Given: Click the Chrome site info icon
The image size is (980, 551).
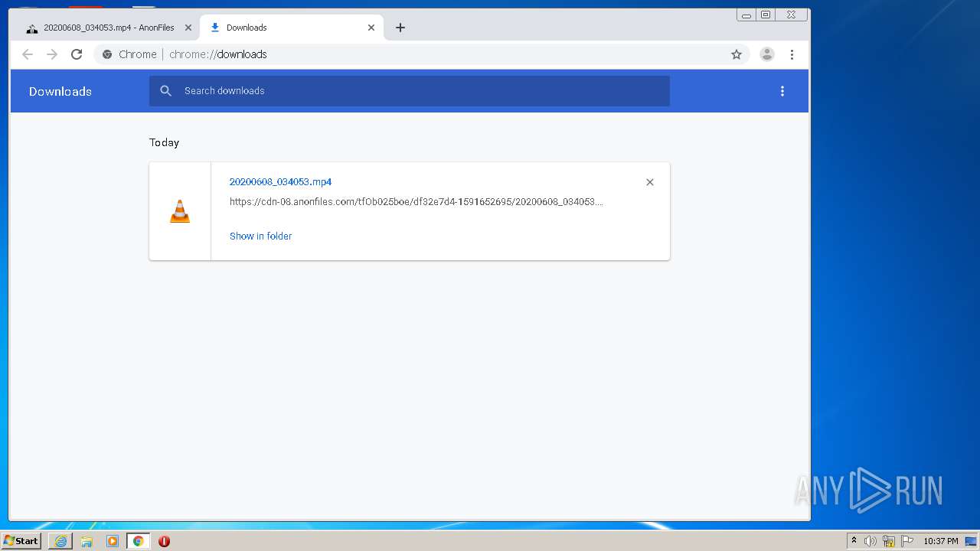Looking at the screenshot, I should coord(107,54).
